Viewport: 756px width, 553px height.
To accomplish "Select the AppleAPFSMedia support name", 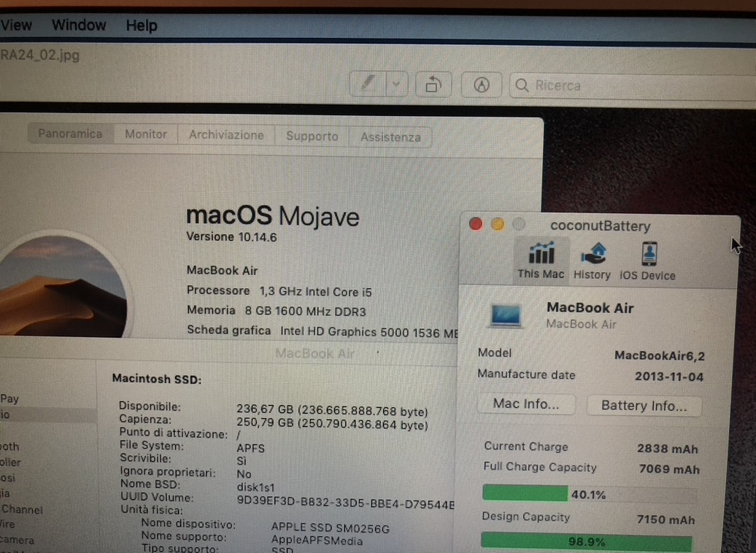I will (317, 541).
